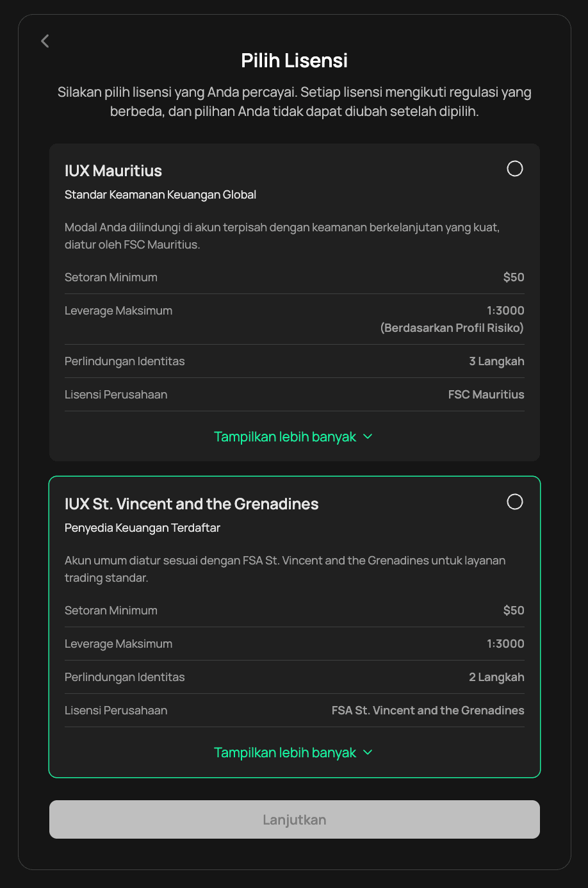This screenshot has width=588, height=888.
Task: Click "FSA St. Vincent and the Grenadines" license value
Action: tap(428, 711)
